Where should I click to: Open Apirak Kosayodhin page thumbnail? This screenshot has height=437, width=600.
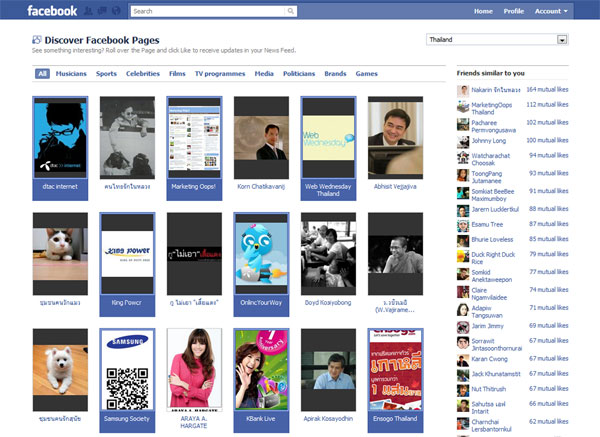pos(328,370)
